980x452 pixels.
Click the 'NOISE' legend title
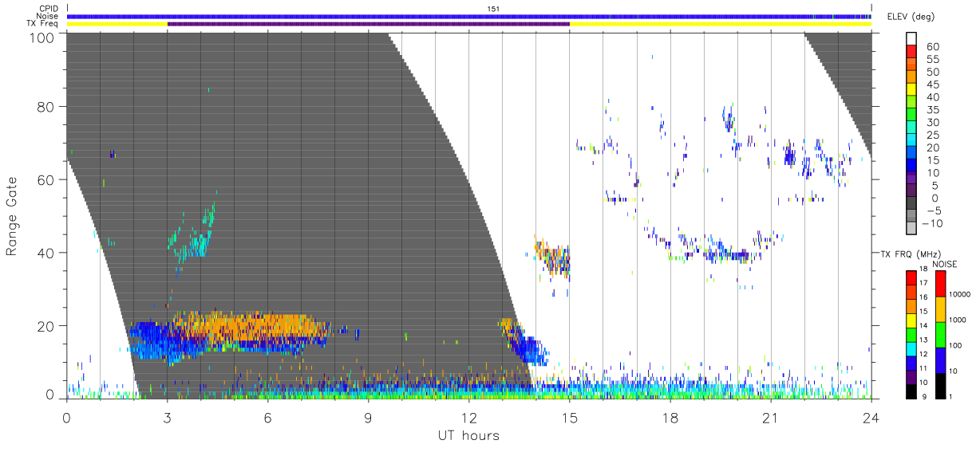(x=945, y=263)
